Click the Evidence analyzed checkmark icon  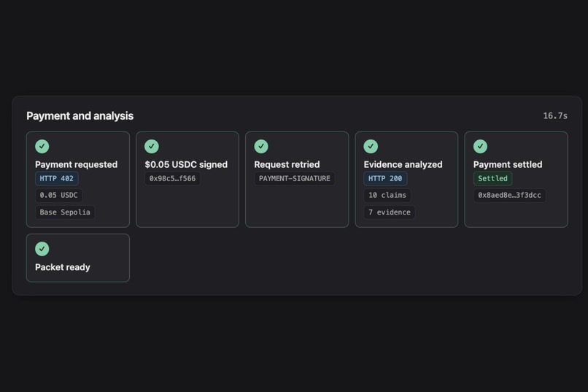(371, 146)
